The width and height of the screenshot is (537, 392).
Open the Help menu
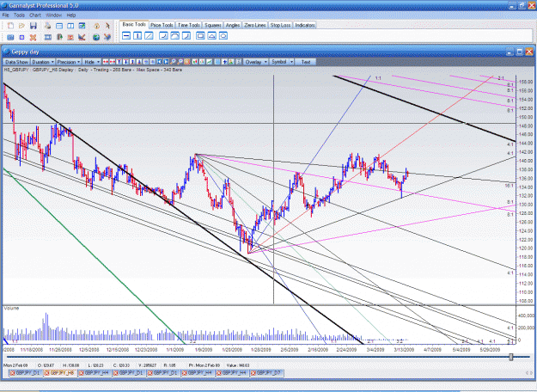tap(71, 15)
